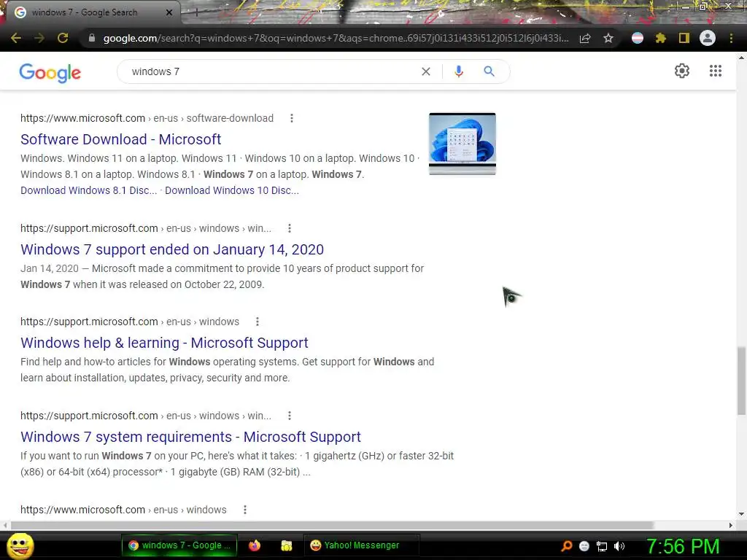Click the Windows 11 laptop thumbnail

click(462, 144)
